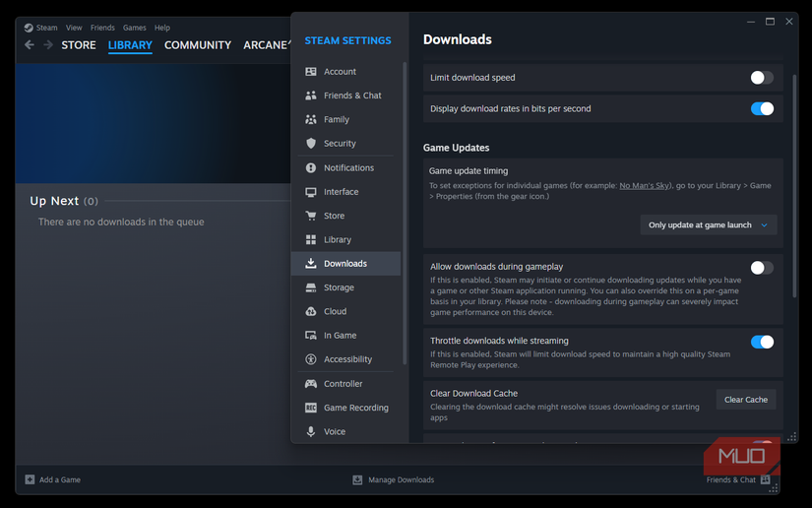Open the Friends menu in menu bar
Viewport: 812px width, 508px height.
click(x=102, y=28)
